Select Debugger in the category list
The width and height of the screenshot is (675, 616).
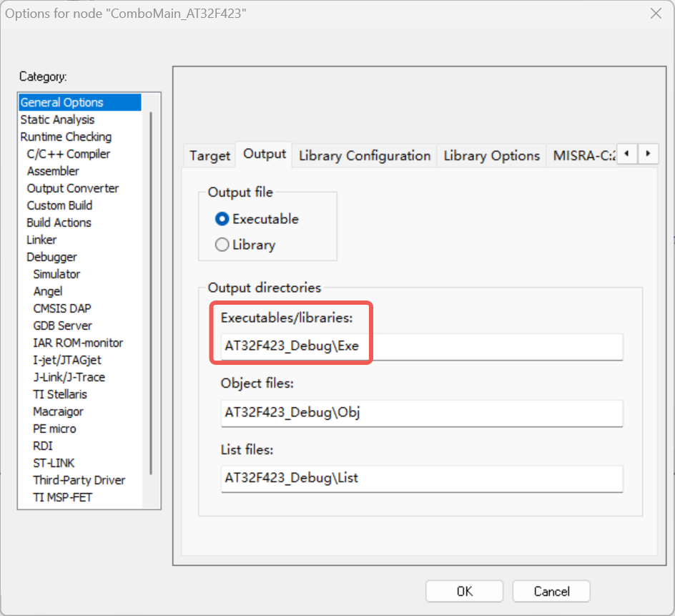click(51, 257)
